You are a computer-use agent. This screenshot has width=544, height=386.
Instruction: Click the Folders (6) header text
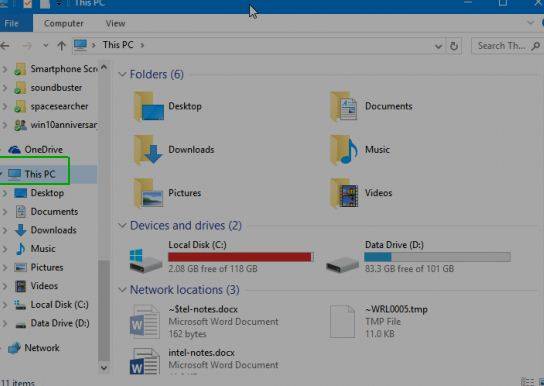click(157, 74)
